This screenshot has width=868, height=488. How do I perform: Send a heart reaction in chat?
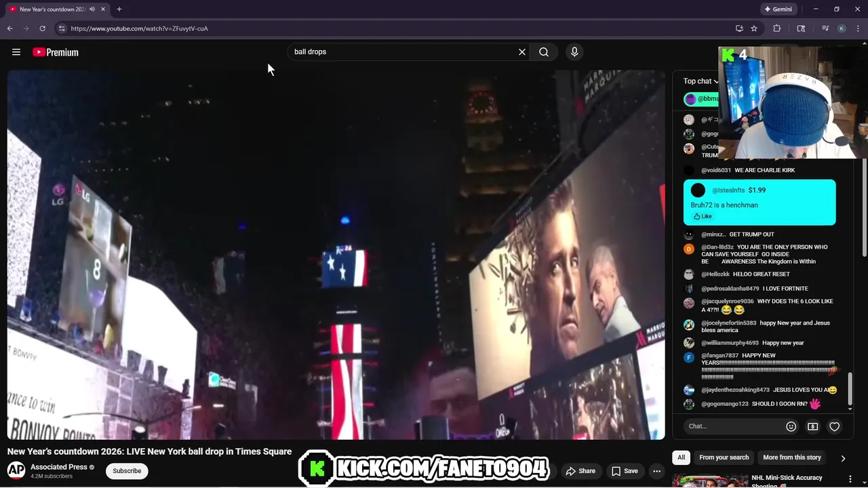tap(835, 426)
